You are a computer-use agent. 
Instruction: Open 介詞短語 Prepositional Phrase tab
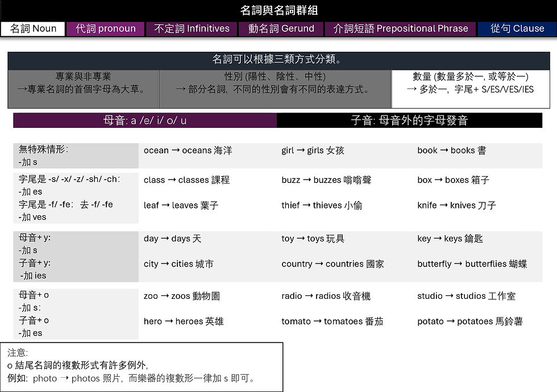click(400, 29)
